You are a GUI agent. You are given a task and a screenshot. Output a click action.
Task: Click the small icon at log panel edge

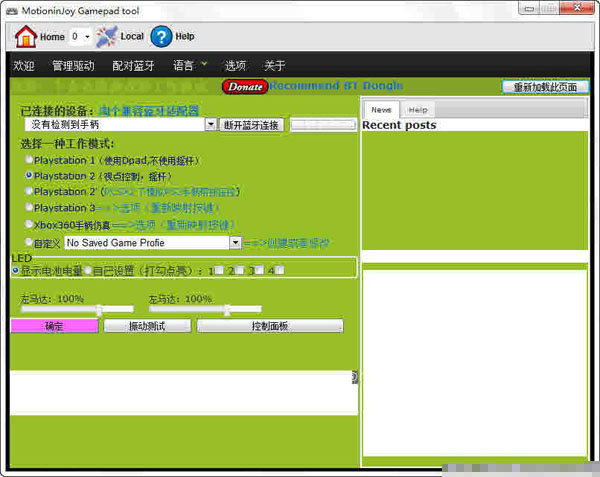click(x=355, y=377)
